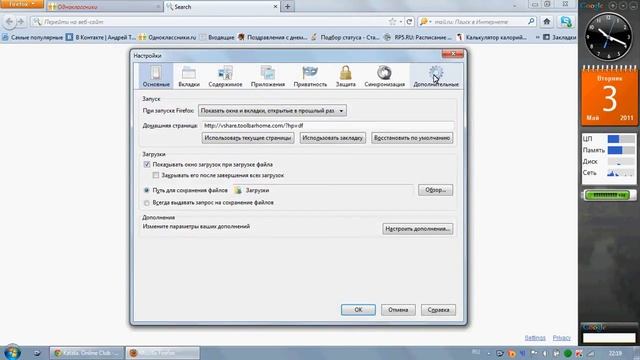Image resolution: width=640 pixels, height=360 pixels.
Task: Open the Справка help button
Action: (438, 310)
